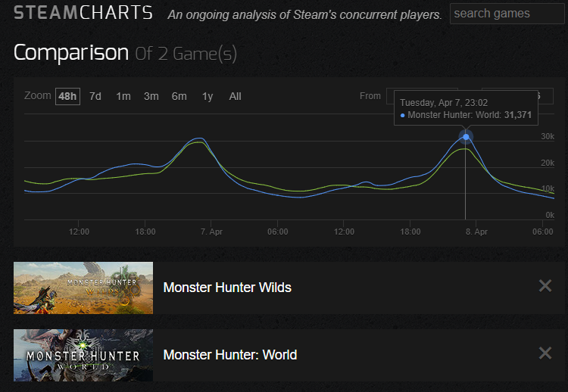
Task: Switch chart zoom to 7d
Action: (x=95, y=96)
